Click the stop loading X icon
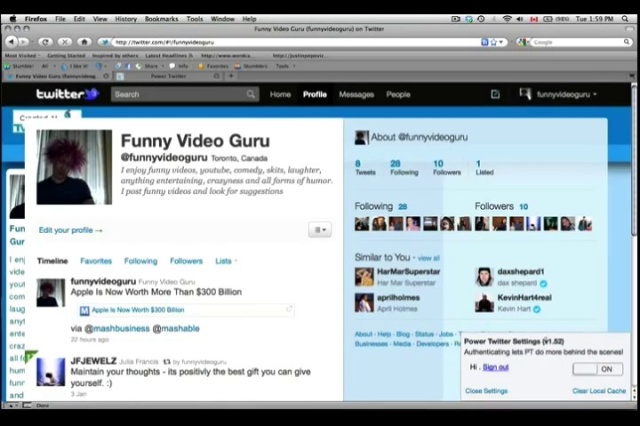 point(64,42)
